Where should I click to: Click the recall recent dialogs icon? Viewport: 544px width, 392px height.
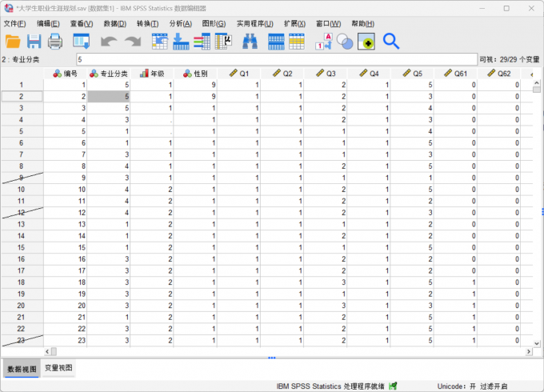[x=82, y=41]
